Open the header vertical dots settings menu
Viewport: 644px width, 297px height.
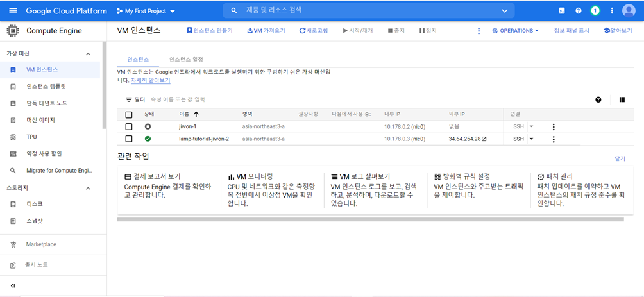point(613,11)
